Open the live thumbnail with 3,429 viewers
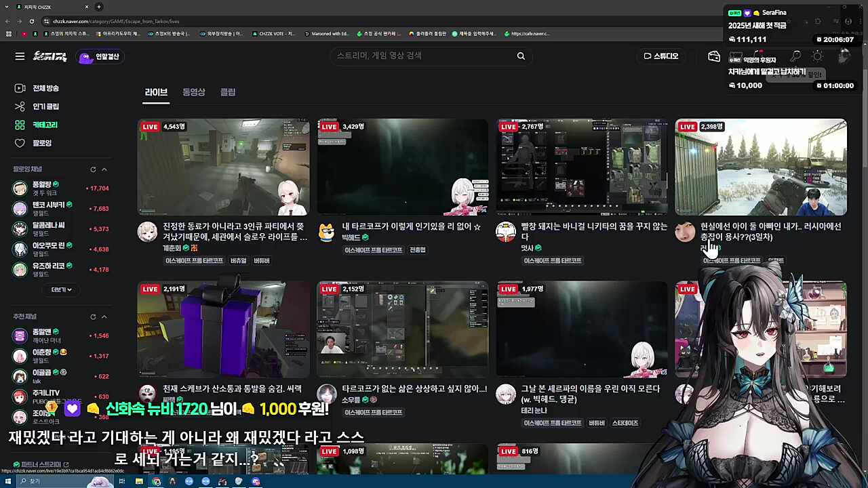 click(402, 167)
